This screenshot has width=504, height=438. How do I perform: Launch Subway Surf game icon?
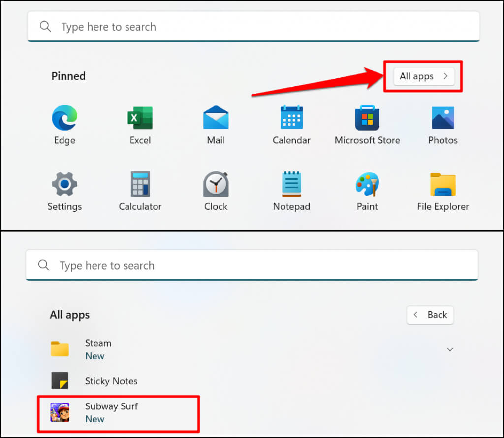60,412
